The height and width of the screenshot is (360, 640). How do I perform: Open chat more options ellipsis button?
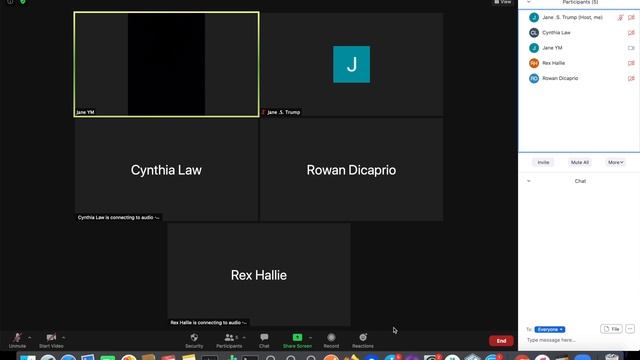[x=630, y=329]
